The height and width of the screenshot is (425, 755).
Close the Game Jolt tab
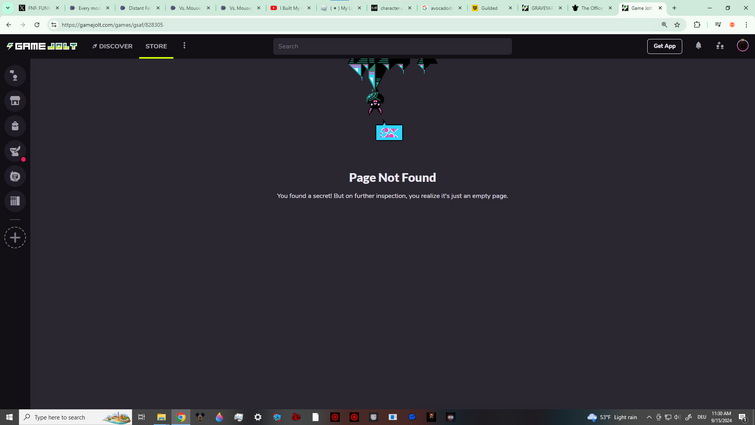coord(660,8)
